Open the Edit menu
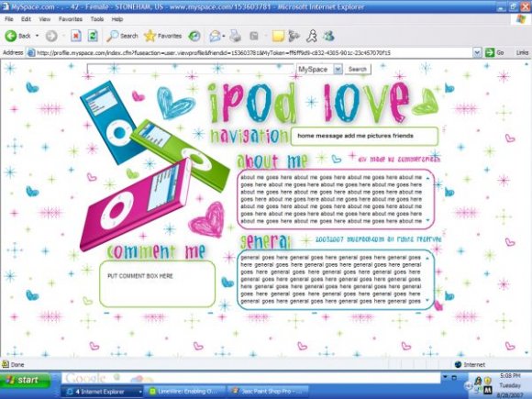Viewport: 532px width, 399px height. click(26, 19)
